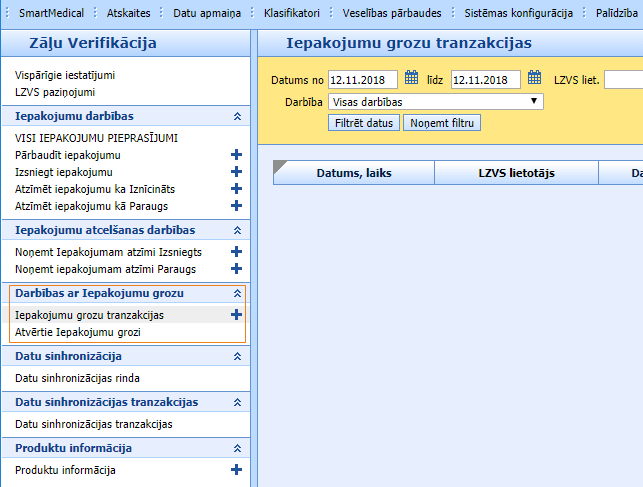Open calendar picker for Datums no field

(x=411, y=79)
